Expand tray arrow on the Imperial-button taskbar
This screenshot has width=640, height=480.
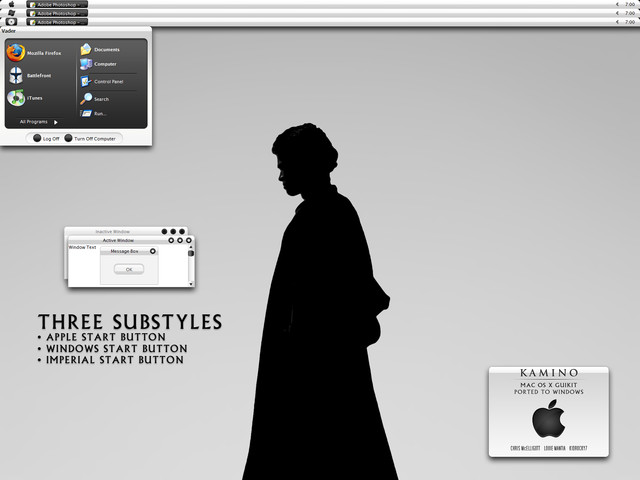click(x=618, y=22)
